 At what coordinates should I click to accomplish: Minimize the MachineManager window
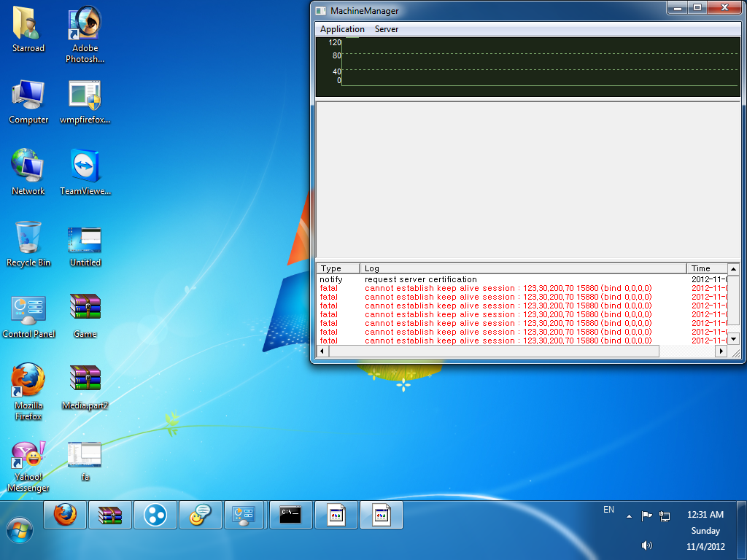pyautogui.click(x=678, y=7)
